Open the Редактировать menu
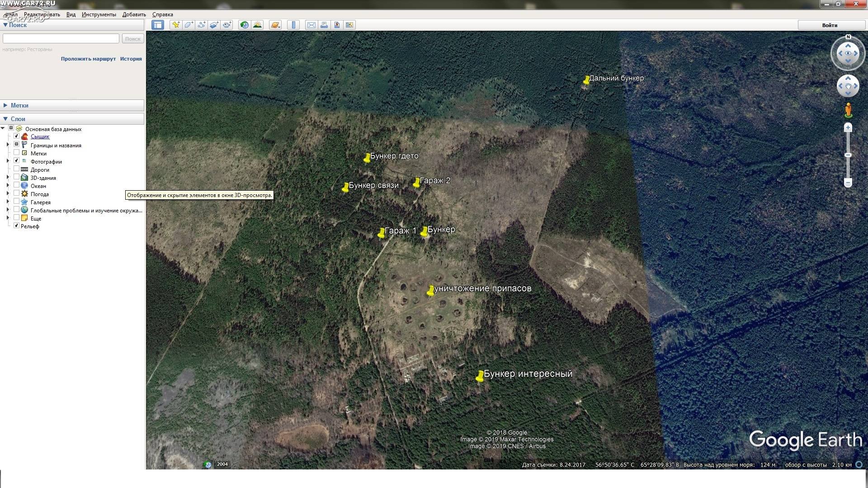This screenshot has width=868, height=488. 42,14
